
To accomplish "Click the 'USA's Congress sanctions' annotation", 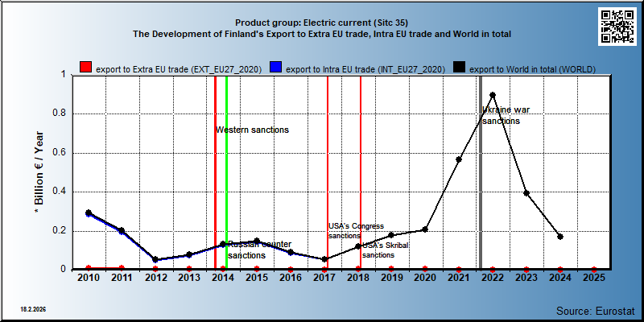I will pos(356,231).
